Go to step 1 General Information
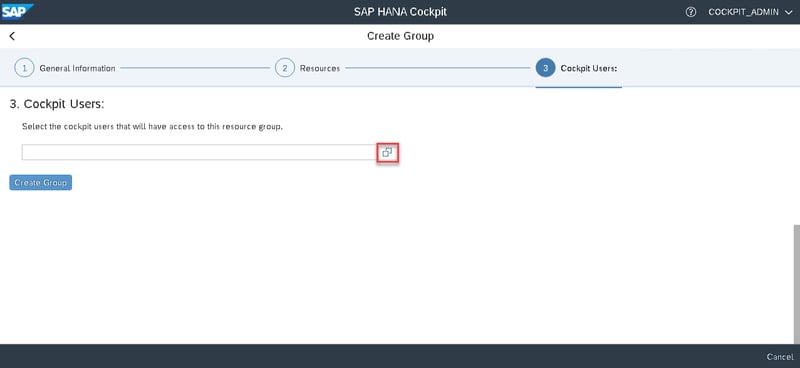The height and width of the screenshot is (368, 800). pyautogui.click(x=65, y=68)
